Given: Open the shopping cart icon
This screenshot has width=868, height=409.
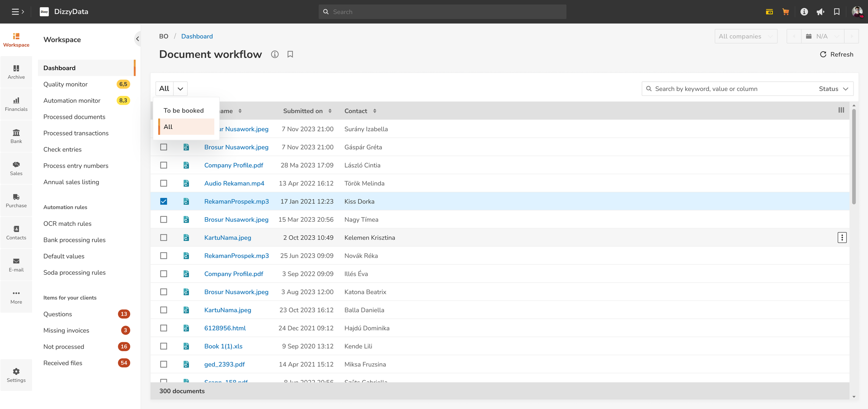Looking at the screenshot, I should (x=786, y=12).
